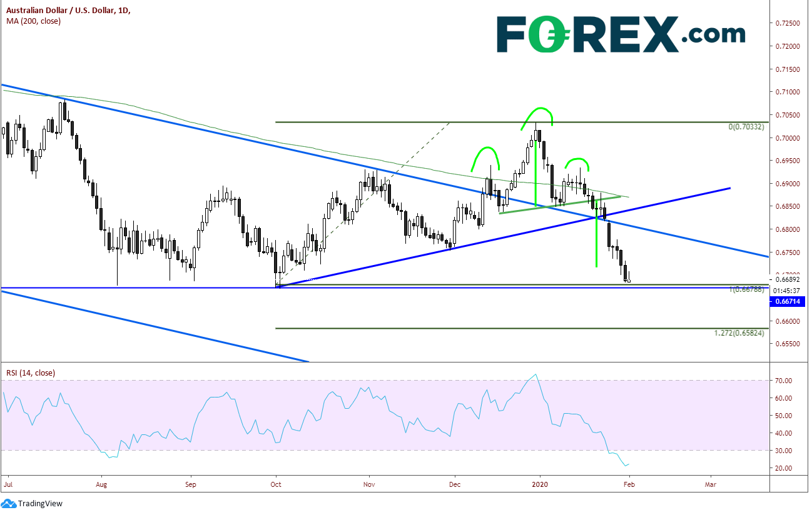Click the 0.65500 price axis label

coord(788,344)
